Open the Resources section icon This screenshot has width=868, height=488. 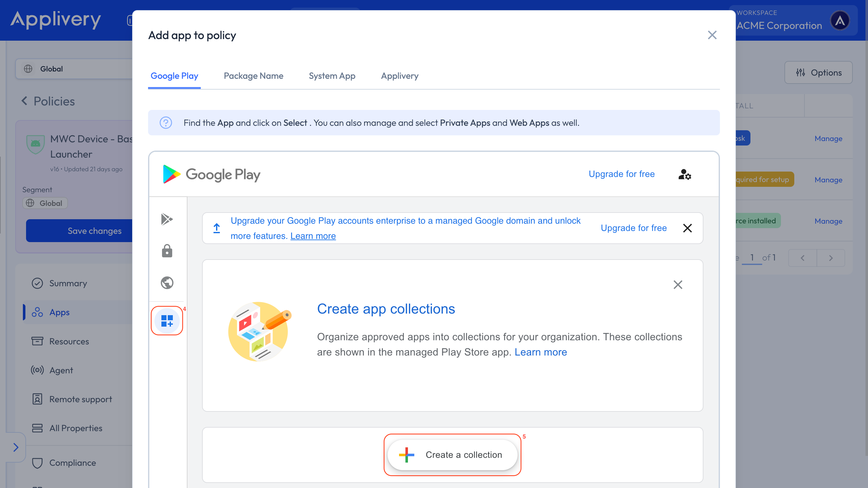pyautogui.click(x=37, y=342)
